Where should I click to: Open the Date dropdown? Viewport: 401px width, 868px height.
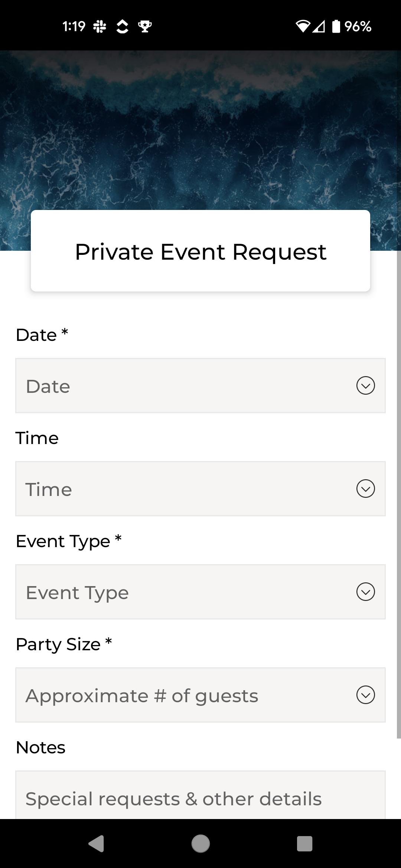point(200,385)
